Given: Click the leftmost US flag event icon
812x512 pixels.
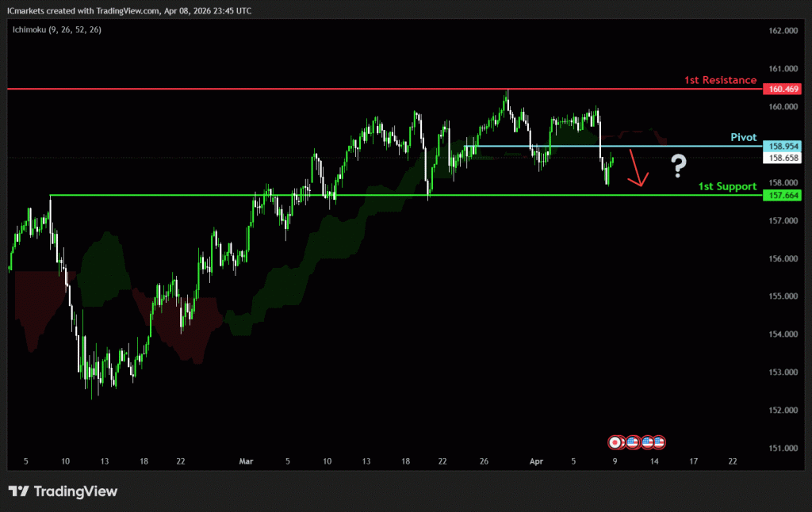Looking at the screenshot, I should [x=632, y=442].
